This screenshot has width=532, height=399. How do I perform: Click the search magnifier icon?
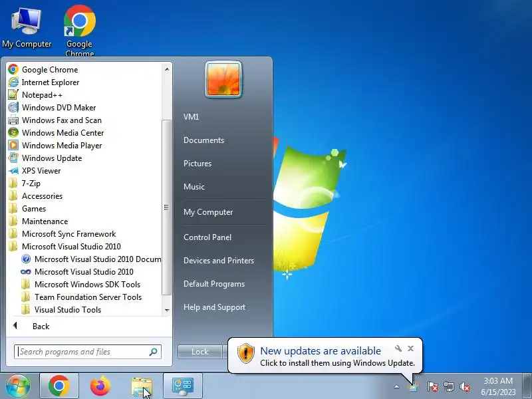tap(154, 352)
